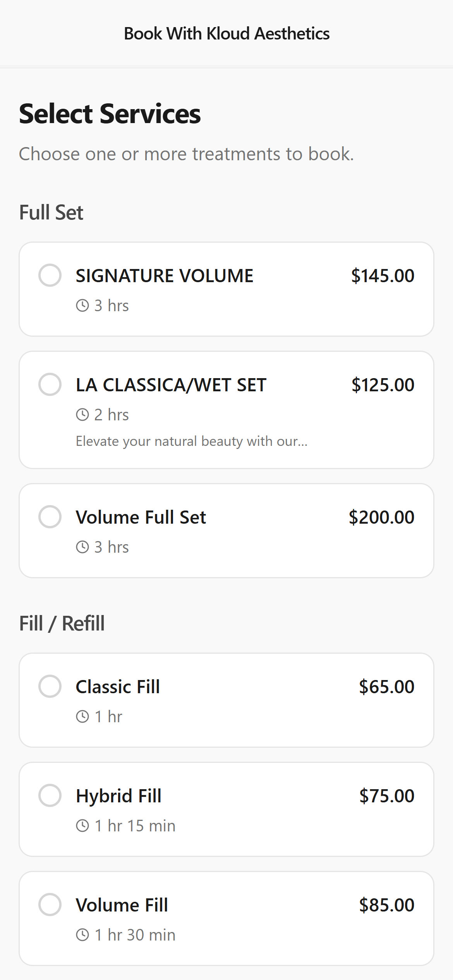Select the Classic Fill radio button
Viewport: 453px width, 980px height.
coord(50,686)
